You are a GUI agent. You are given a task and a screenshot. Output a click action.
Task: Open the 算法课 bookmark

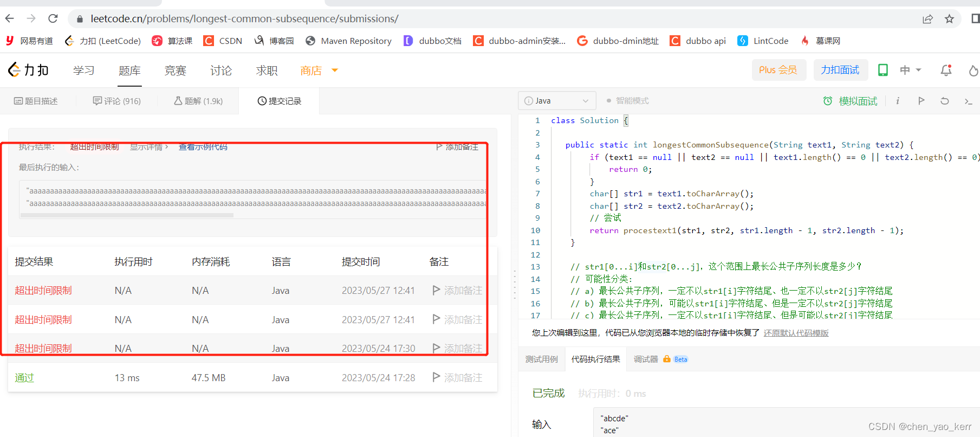pyautogui.click(x=172, y=41)
